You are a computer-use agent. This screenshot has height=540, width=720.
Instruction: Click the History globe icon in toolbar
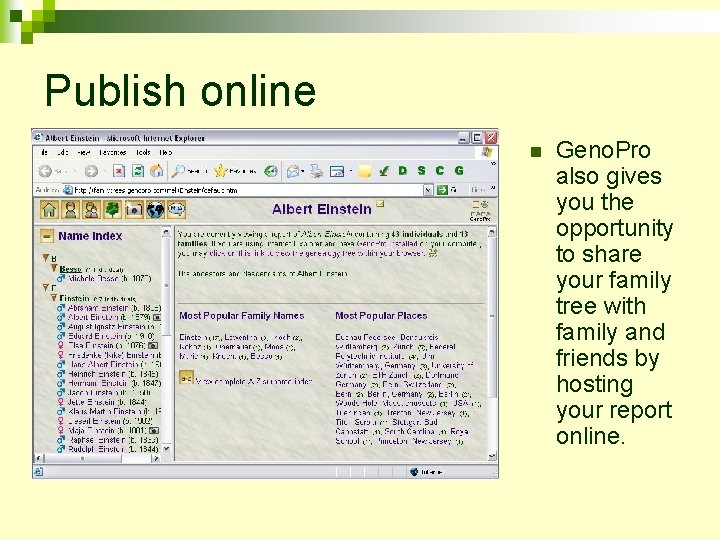[x=271, y=171]
